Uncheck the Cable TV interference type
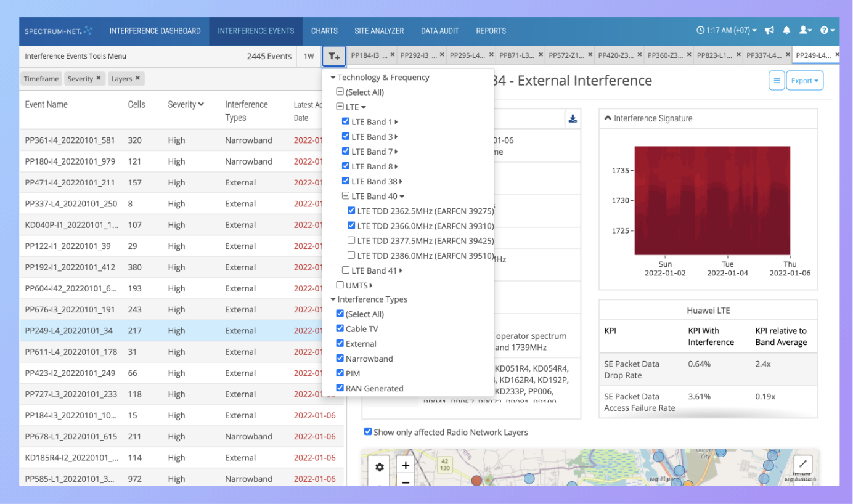The height and width of the screenshot is (504, 853). [x=340, y=328]
